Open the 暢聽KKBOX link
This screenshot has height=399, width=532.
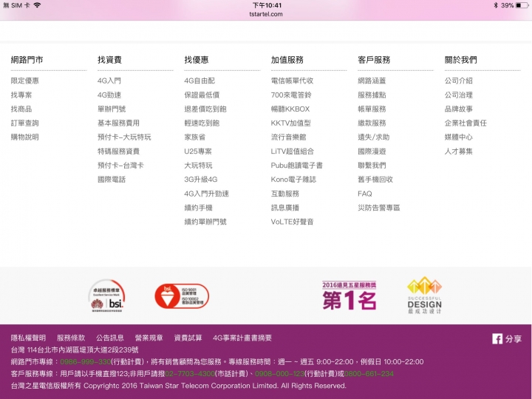290,109
